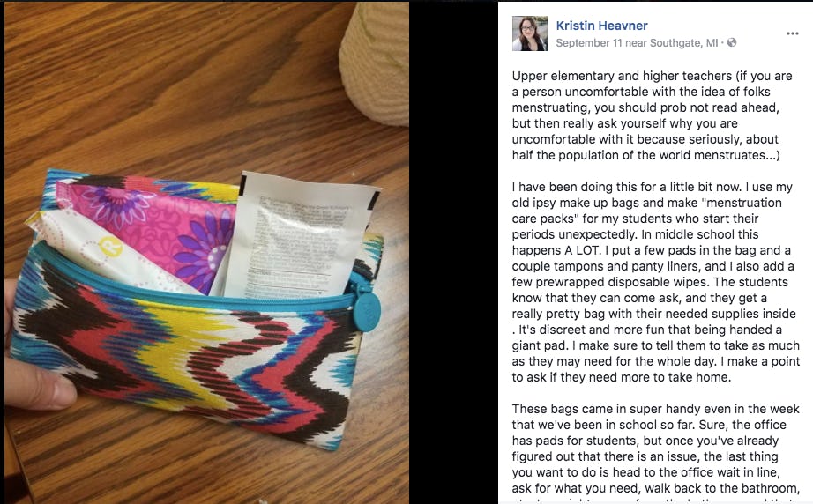Click the black background beside the photo
Viewport: 813px width, 504px height.
point(453,252)
